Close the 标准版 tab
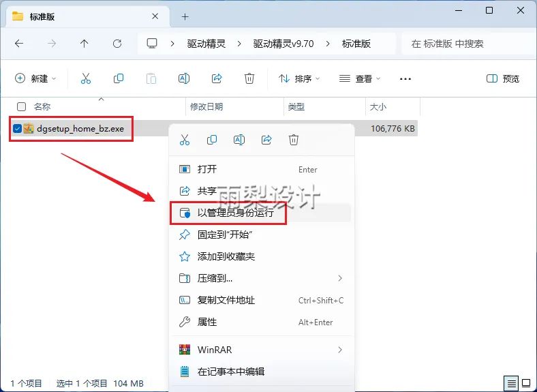This screenshot has height=392, width=537. (x=155, y=16)
